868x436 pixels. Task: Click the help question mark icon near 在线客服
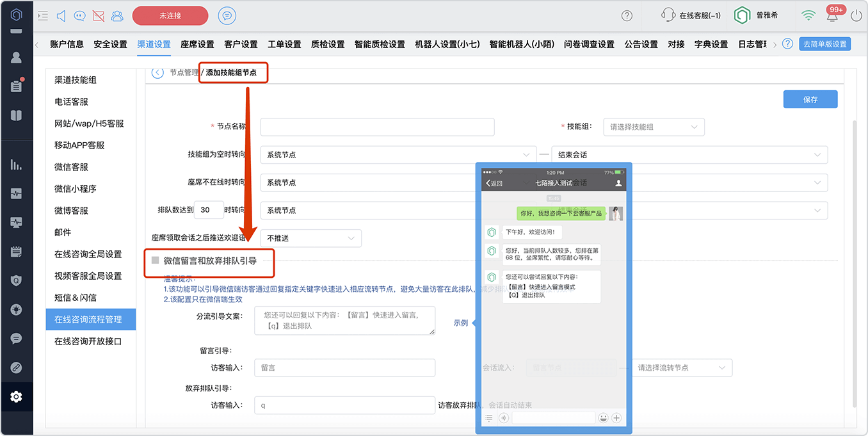point(627,15)
